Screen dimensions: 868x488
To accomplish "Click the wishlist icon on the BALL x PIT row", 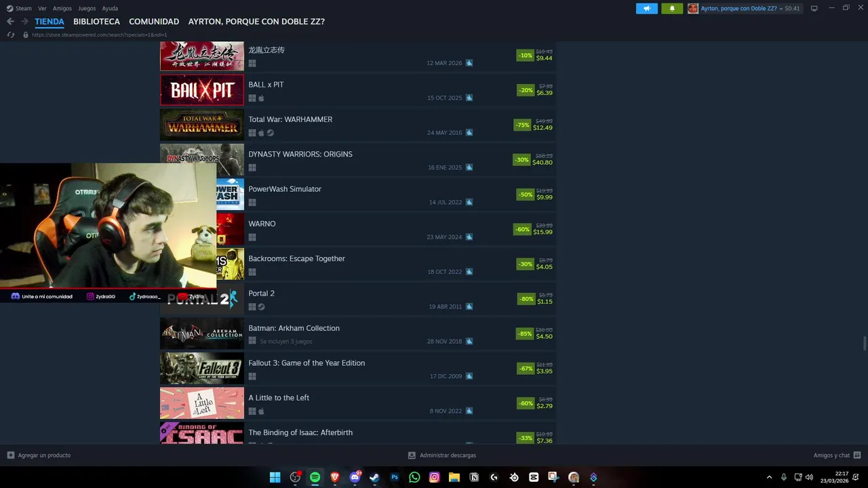I will pyautogui.click(x=469, y=98).
